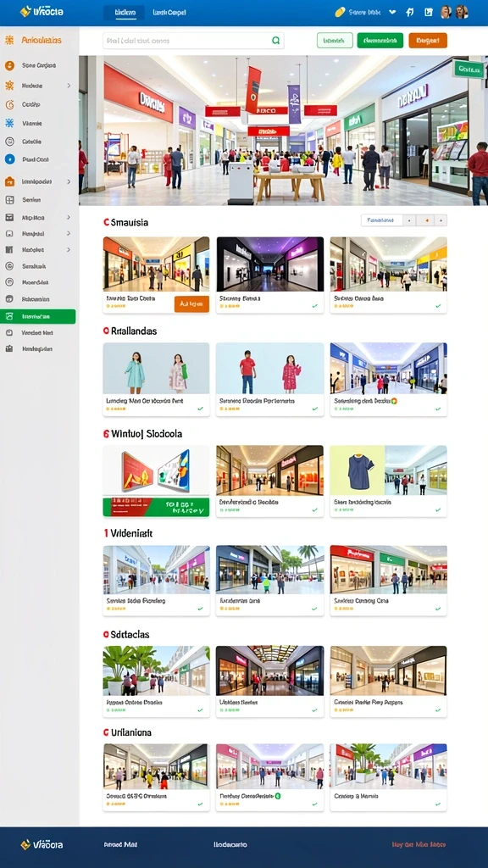Click green badge icon after Urilaniona pink-storefront card title
Viewport: 488px width, 868px height.
coord(278,796)
